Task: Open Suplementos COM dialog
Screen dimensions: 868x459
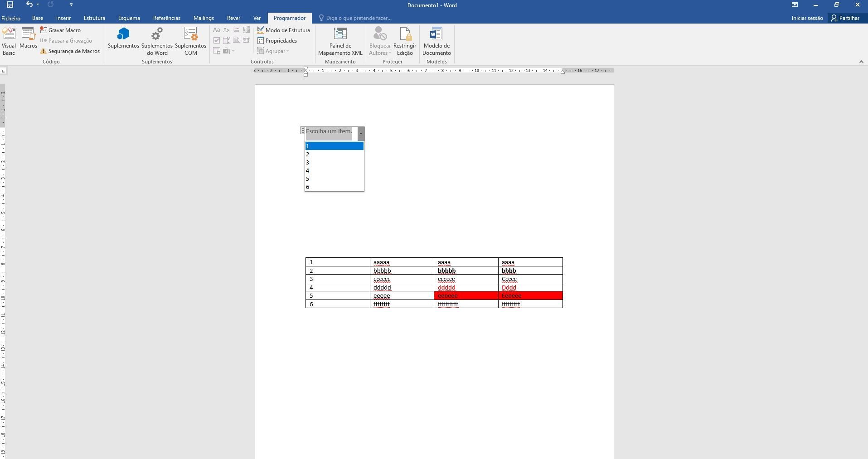Action: pos(190,41)
